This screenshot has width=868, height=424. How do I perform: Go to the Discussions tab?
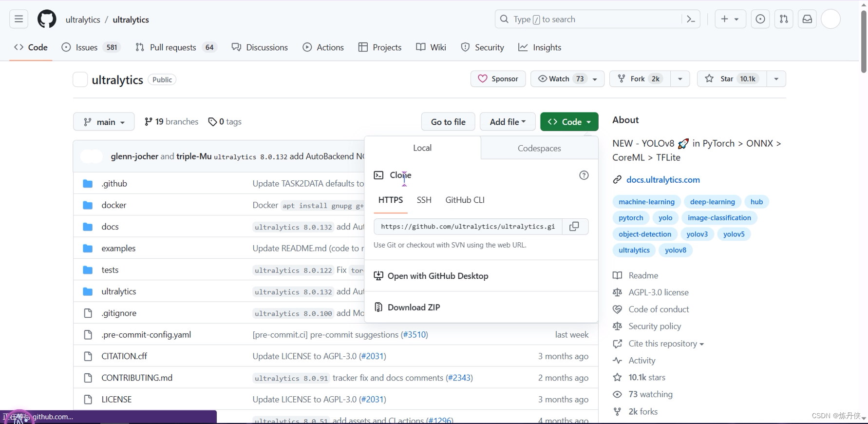click(260, 47)
